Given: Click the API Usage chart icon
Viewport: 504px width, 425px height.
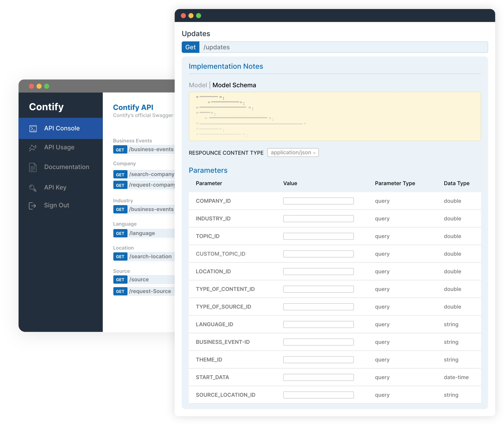Looking at the screenshot, I should click(x=33, y=148).
